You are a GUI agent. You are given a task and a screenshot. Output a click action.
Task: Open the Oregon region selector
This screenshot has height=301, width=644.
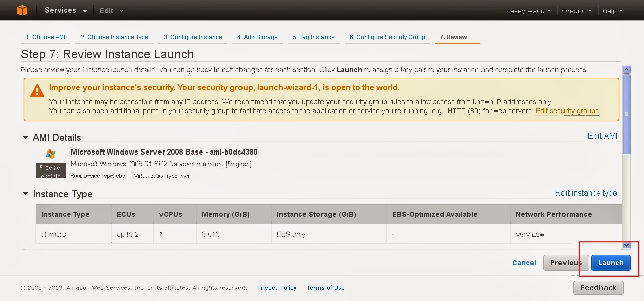click(x=577, y=11)
